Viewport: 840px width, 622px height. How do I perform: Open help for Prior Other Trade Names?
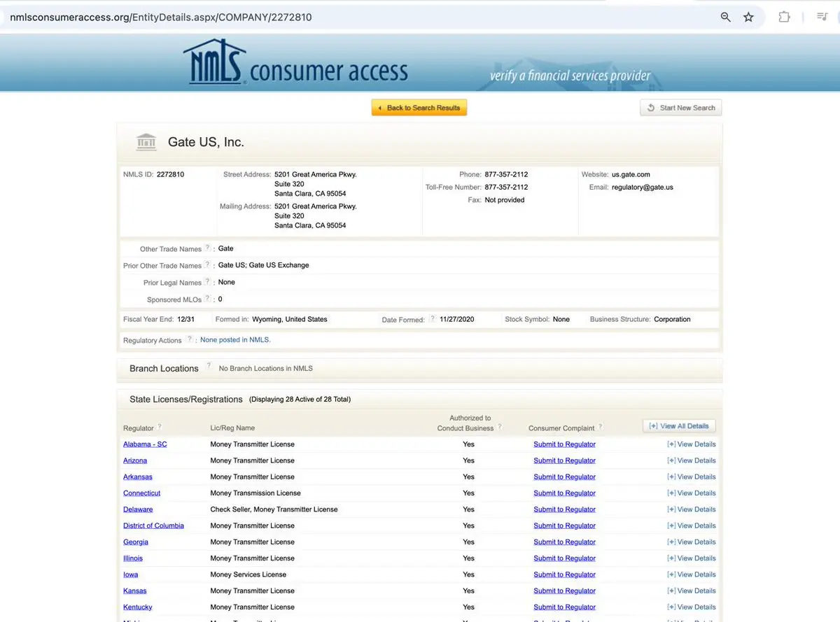coord(208,264)
